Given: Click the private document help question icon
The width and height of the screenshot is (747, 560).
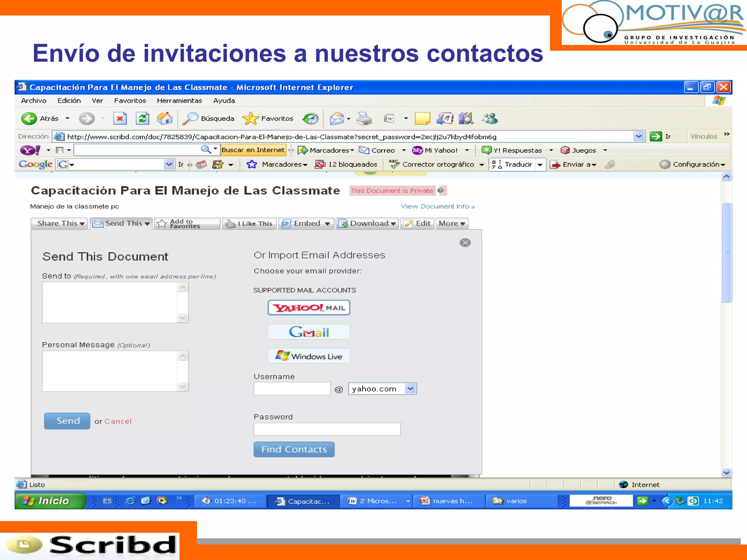Looking at the screenshot, I should coord(441,190).
